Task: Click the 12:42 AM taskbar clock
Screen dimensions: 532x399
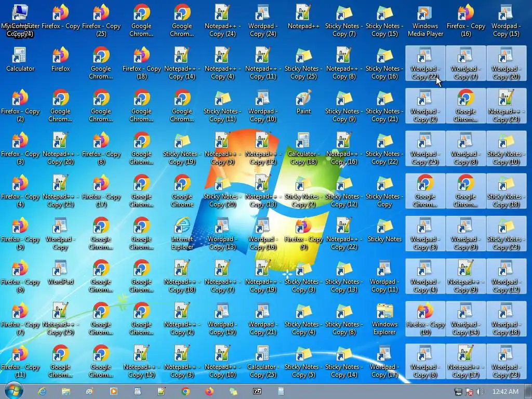Action: [505, 392]
